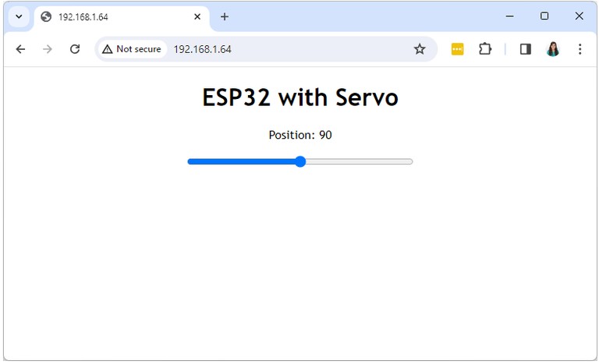The image size is (599, 364).
Task: Open the Extensions puzzle piece menu
Action: pos(485,49)
